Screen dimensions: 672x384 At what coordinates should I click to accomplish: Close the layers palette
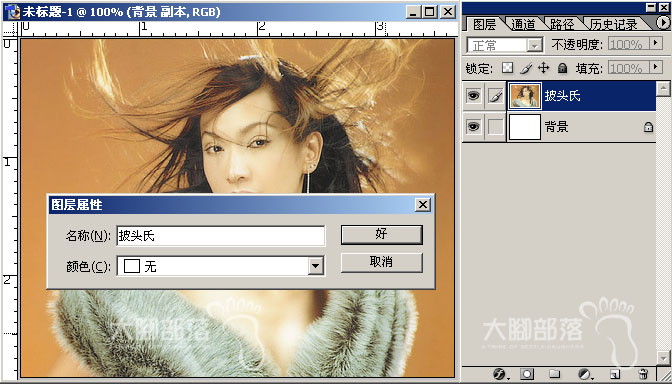point(663,7)
